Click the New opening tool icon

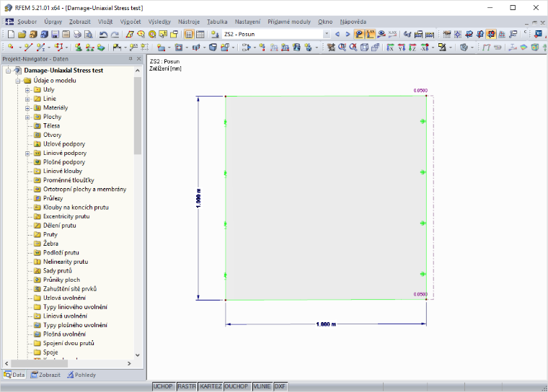(179, 47)
